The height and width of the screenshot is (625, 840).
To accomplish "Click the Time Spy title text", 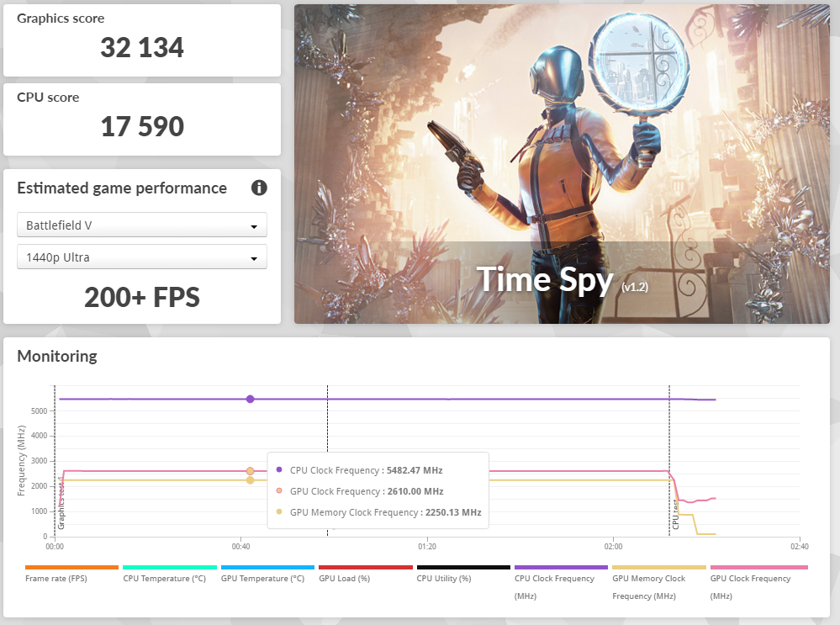I will [545, 280].
